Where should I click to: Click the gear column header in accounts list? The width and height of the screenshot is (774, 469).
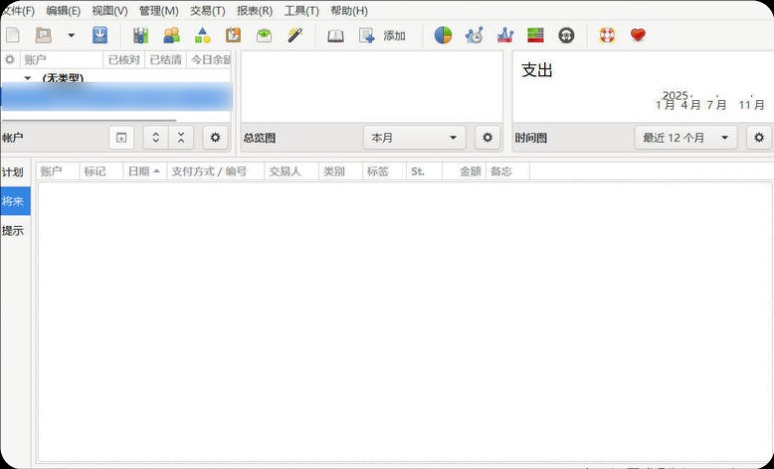click(10, 60)
